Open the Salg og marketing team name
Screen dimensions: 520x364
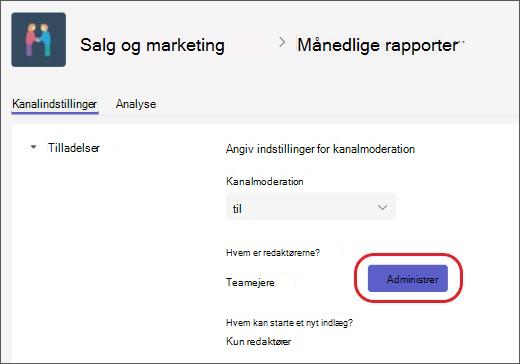click(x=152, y=45)
